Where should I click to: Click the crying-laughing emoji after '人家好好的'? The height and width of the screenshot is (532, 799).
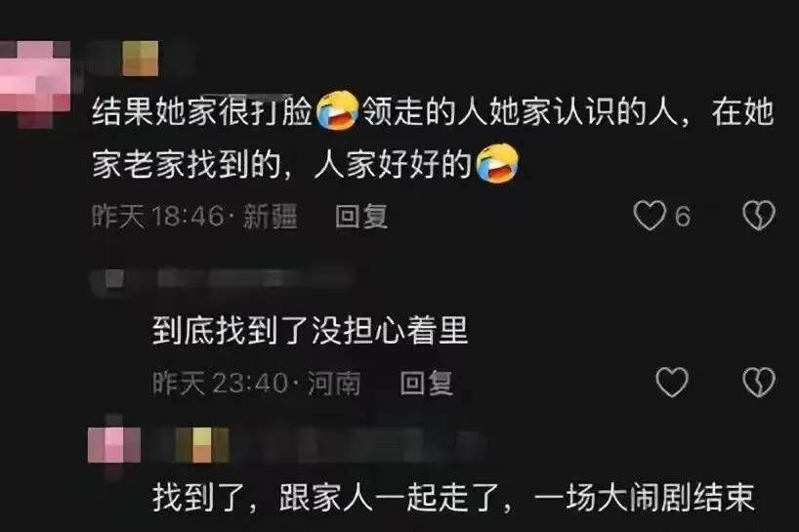coord(497,163)
